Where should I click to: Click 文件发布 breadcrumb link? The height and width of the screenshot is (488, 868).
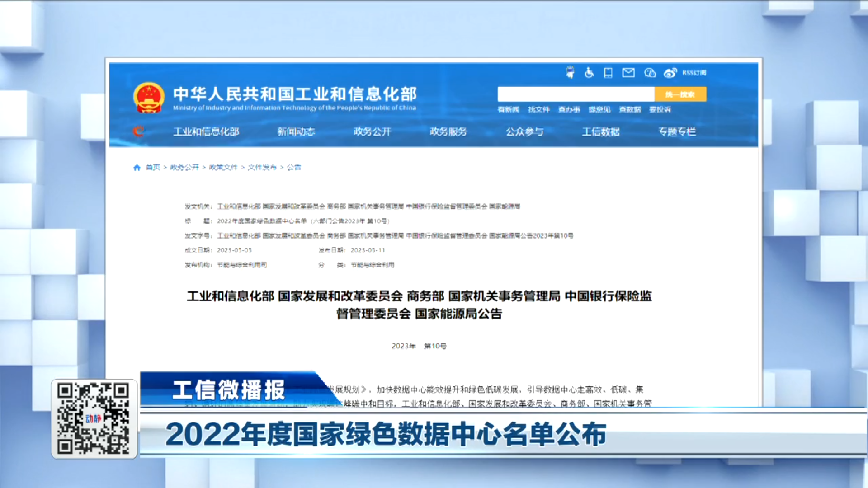262,168
